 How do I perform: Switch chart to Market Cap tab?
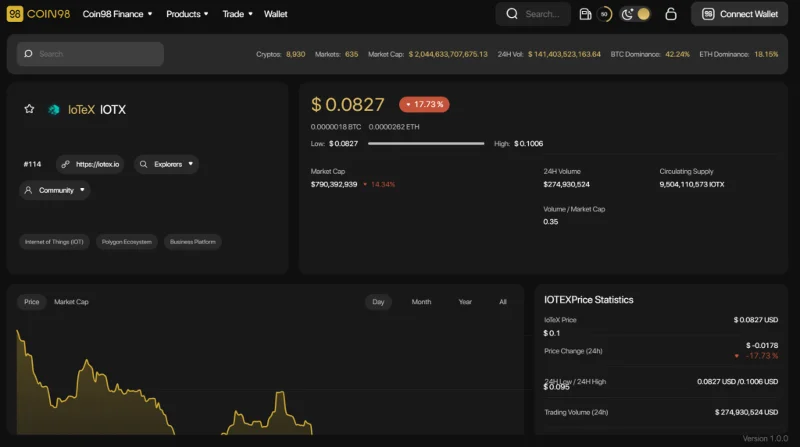71,302
